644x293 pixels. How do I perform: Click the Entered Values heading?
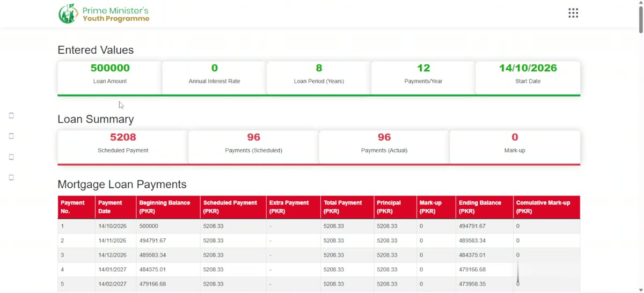[x=96, y=50]
